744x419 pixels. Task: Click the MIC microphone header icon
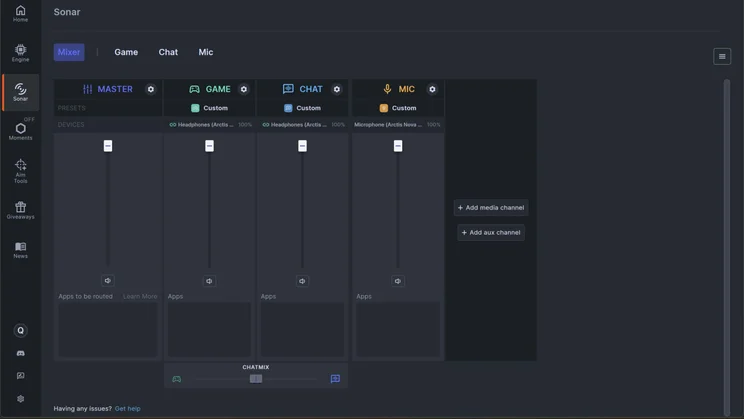coord(387,89)
